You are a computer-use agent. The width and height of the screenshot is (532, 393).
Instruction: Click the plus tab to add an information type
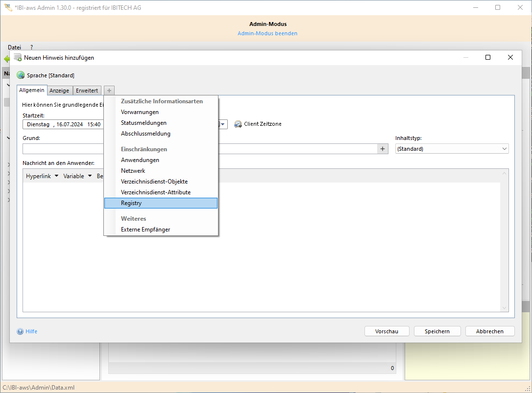coord(109,90)
